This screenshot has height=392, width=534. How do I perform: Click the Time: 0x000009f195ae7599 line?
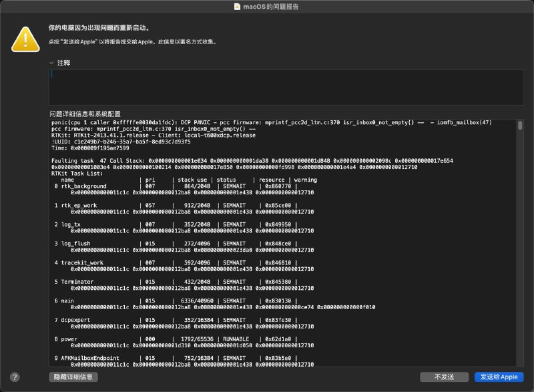[x=90, y=148]
